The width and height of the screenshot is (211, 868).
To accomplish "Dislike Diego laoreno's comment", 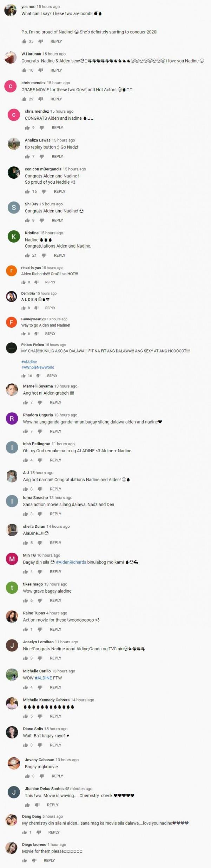I will (x=34, y=861).
